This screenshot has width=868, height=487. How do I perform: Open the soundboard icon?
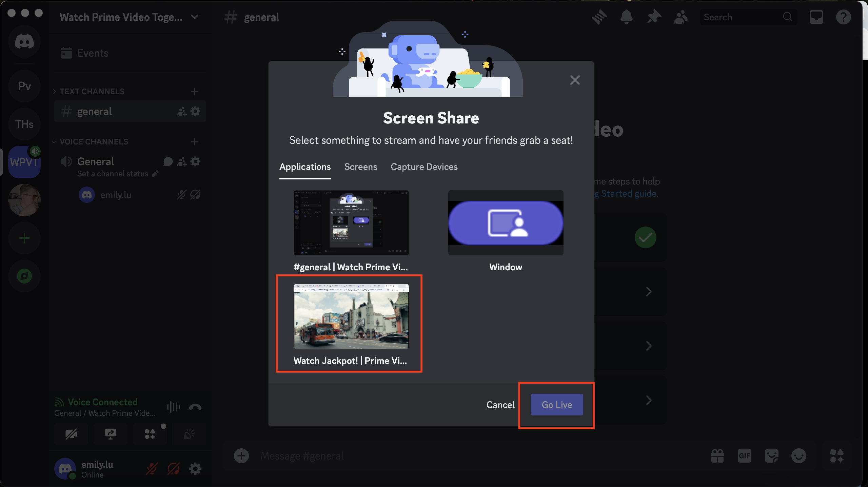pos(189,434)
